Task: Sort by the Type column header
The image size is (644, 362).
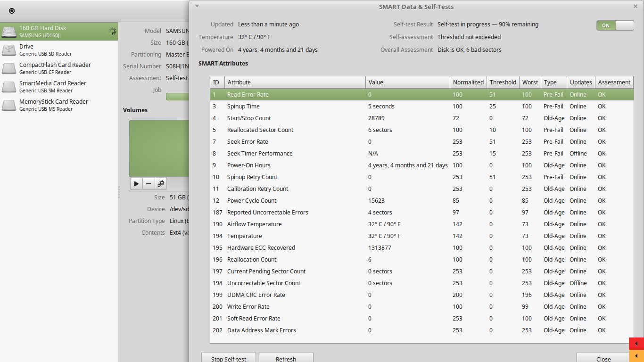Action: (554, 82)
